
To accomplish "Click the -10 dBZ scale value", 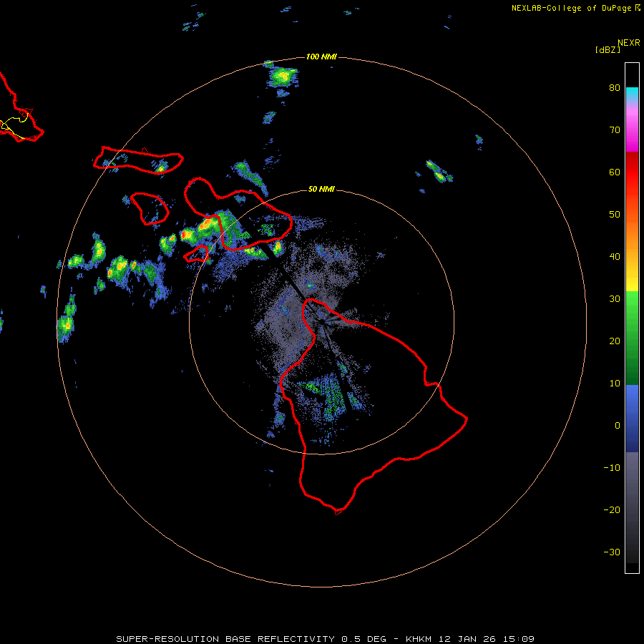I will 612,468.
